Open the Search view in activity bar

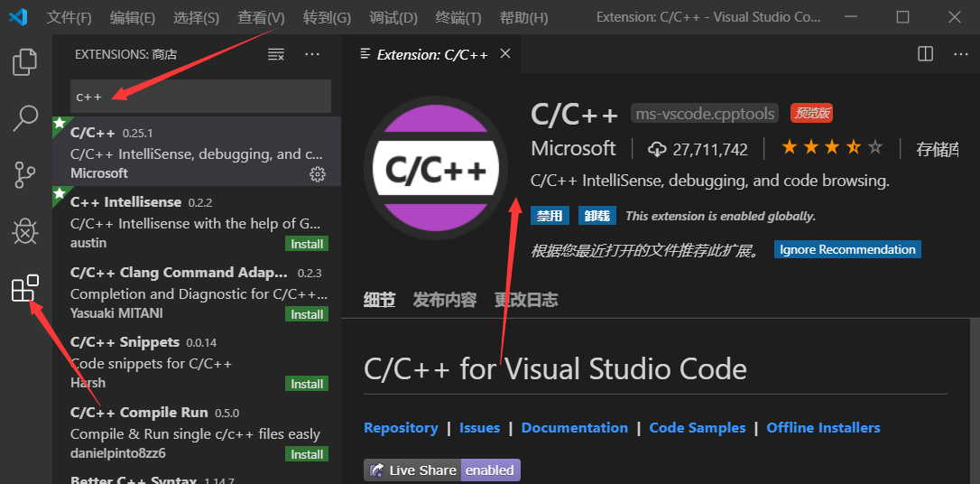pos(25,118)
